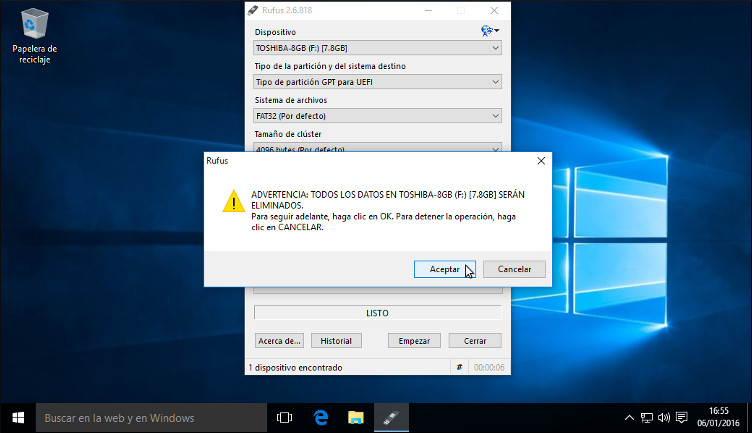Open the Rufus language globe menu
This screenshot has height=433, width=752.
point(490,31)
